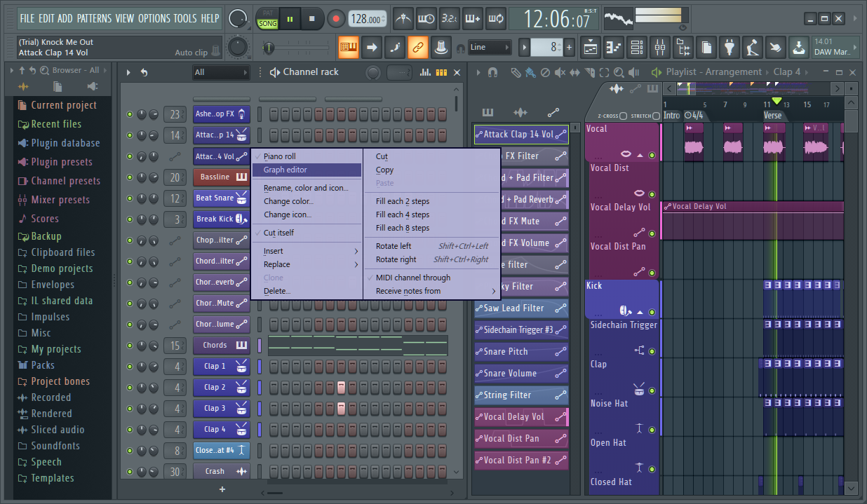Viewport: 867px width, 504px height.
Task: Select the playlist Playback speaker tool
Action: [x=633, y=72]
